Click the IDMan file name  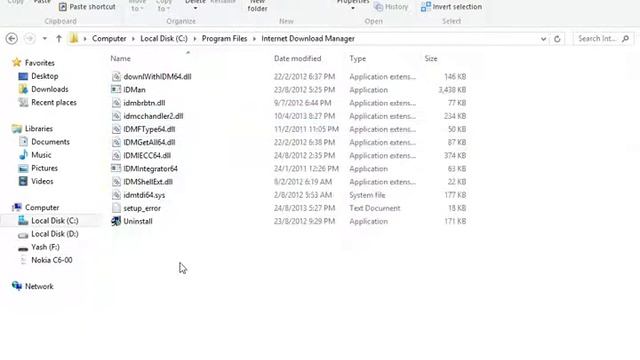click(134, 90)
